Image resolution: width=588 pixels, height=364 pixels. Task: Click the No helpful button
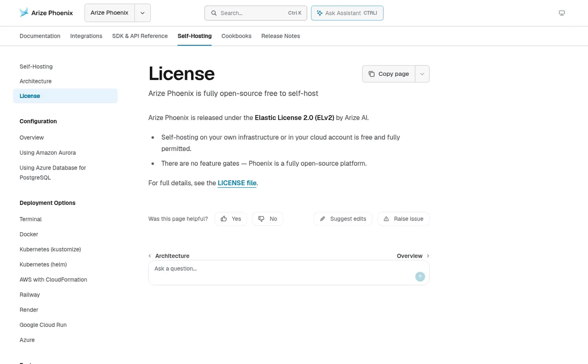(x=268, y=219)
